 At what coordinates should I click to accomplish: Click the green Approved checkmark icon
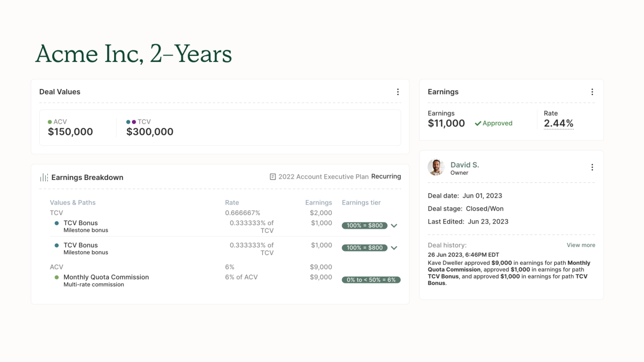click(478, 123)
